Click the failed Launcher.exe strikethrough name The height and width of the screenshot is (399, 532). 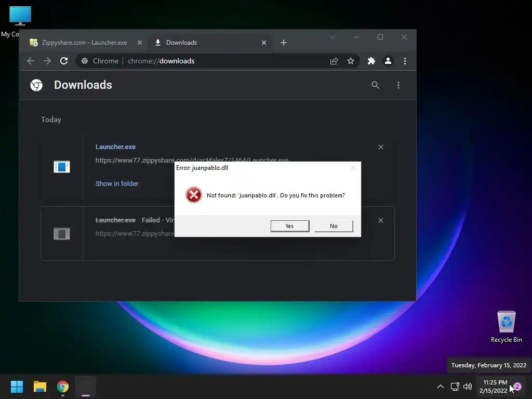(115, 220)
